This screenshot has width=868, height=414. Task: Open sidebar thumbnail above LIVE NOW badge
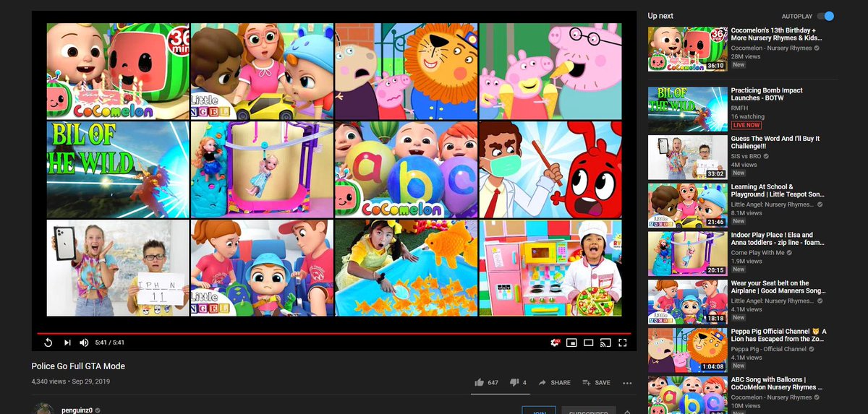click(687, 109)
